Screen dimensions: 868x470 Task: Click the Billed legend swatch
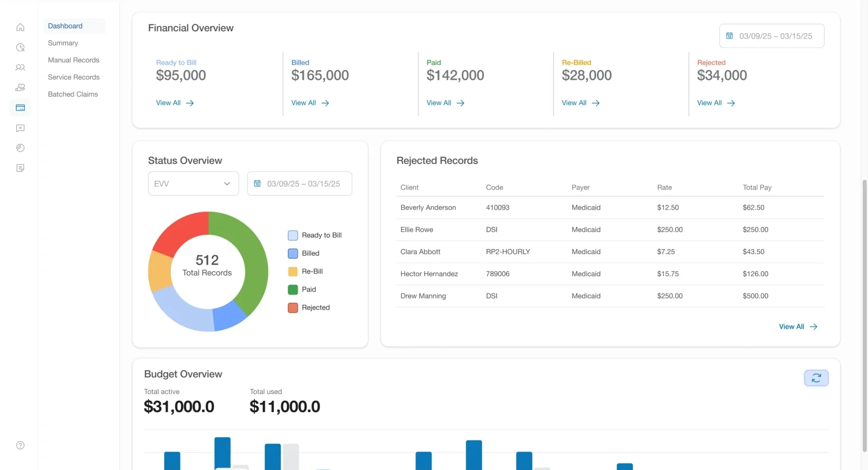[x=293, y=253]
